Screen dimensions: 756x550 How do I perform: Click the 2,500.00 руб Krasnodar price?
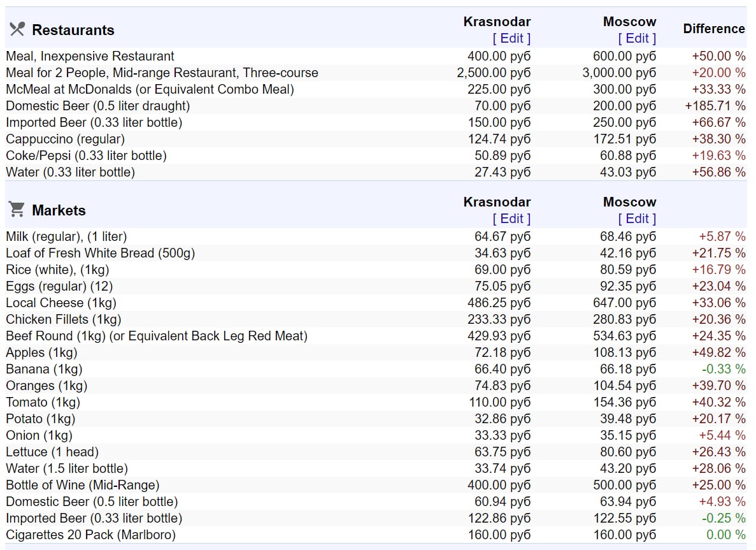[494, 73]
